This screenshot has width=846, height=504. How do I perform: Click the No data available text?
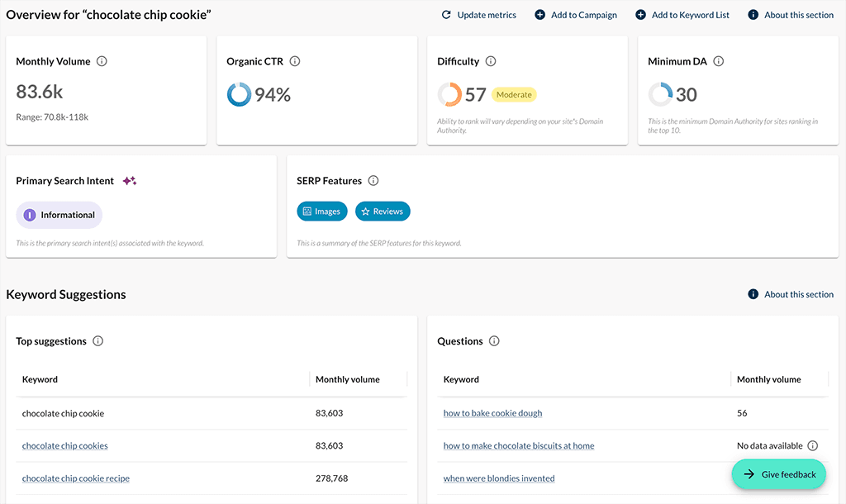(x=770, y=445)
